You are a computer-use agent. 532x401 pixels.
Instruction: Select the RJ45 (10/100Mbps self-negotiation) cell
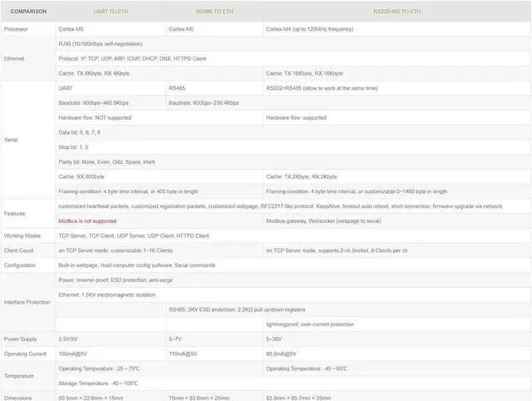coord(293,44)
